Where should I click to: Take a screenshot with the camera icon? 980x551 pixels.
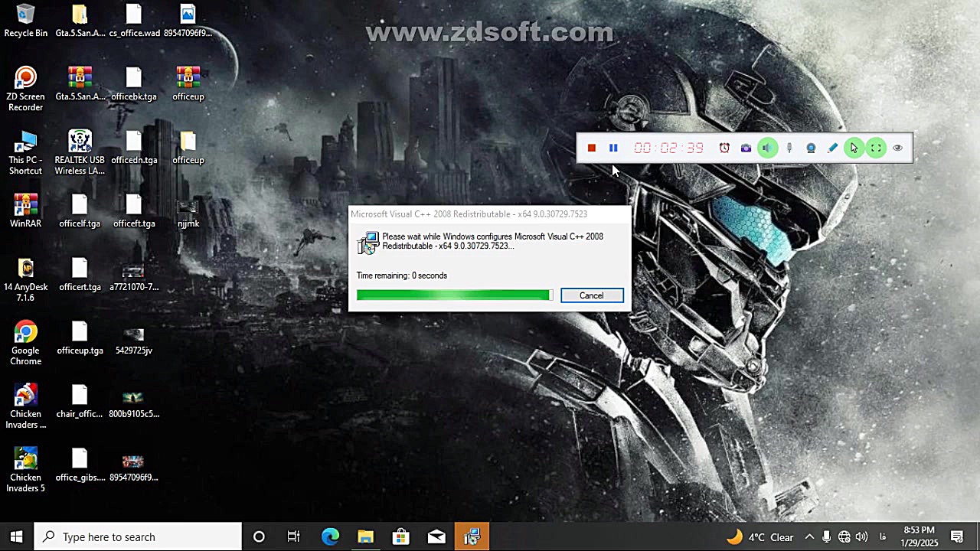pos(746,148)
